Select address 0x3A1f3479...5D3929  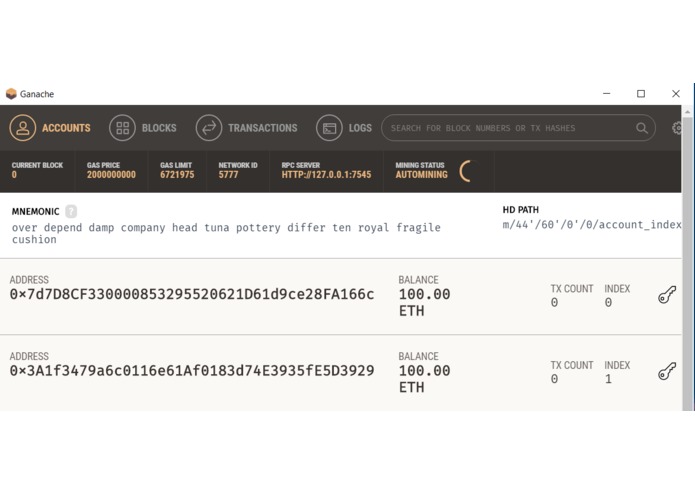pyautogui.click(x=192, y=371)
